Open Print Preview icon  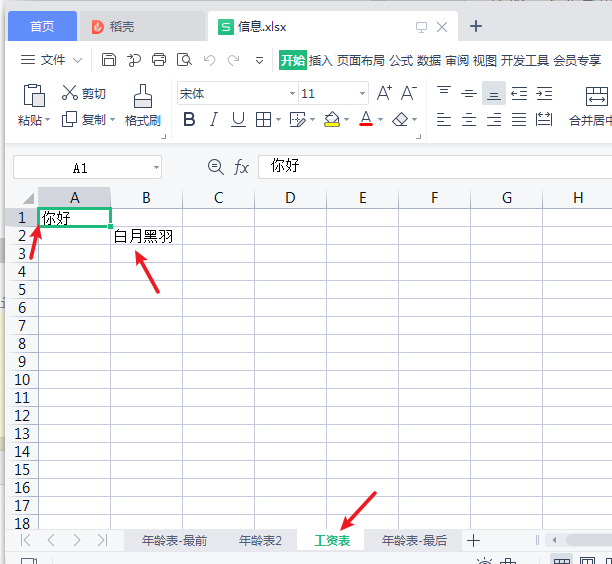(184, 60)
